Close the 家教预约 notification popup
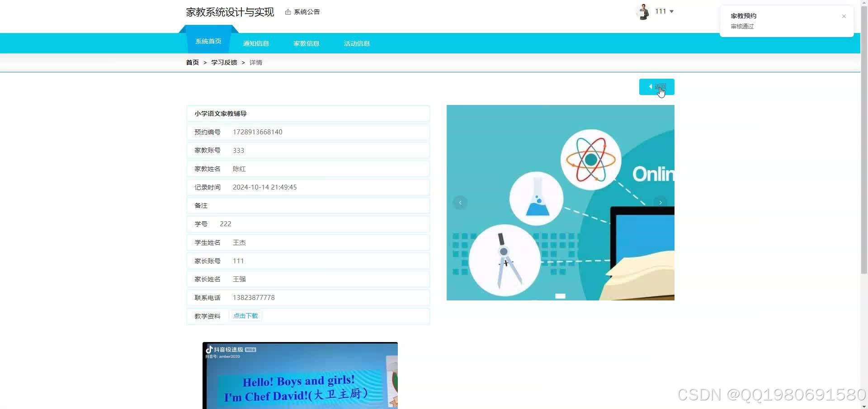 [x=844, y=16]
